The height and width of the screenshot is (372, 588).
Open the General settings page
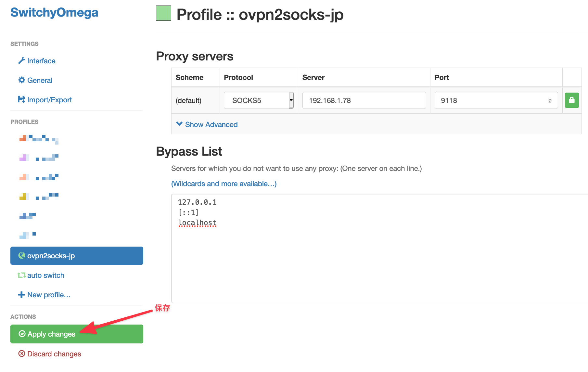(40, 80)
